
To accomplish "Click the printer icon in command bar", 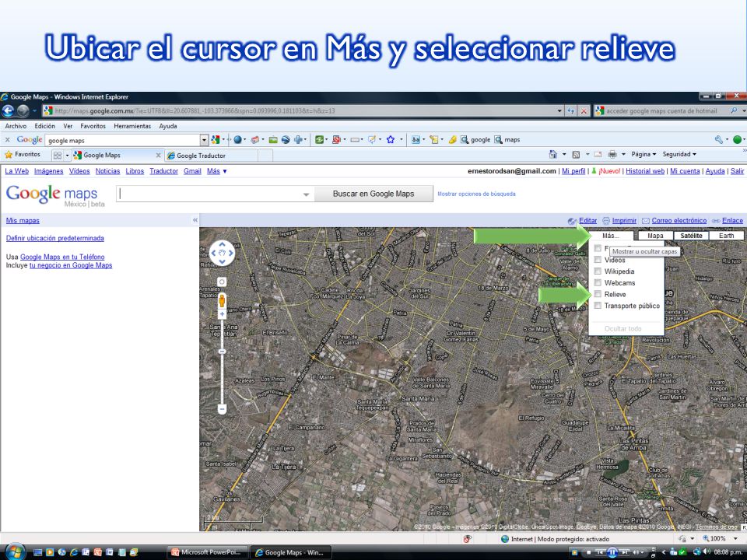I will 612,154.
